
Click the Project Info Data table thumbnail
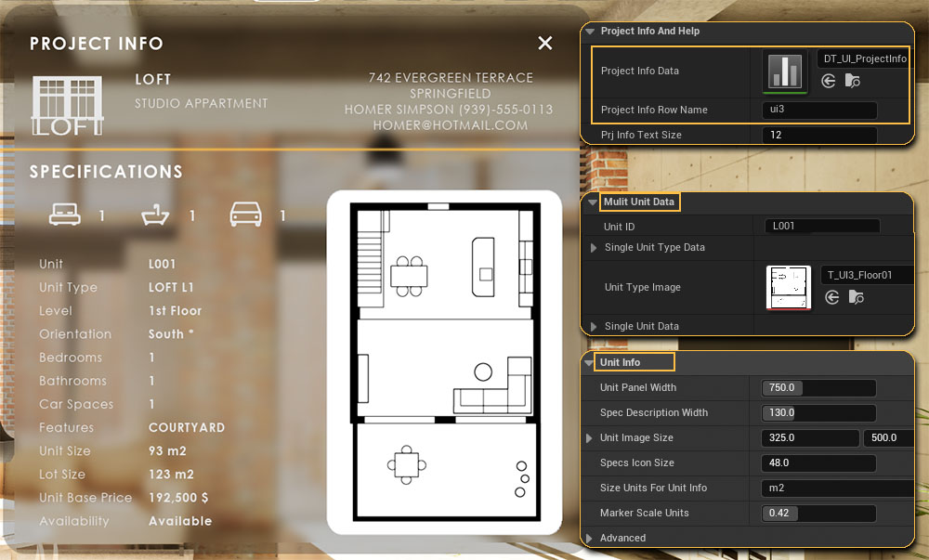click(x=785, y=71)
